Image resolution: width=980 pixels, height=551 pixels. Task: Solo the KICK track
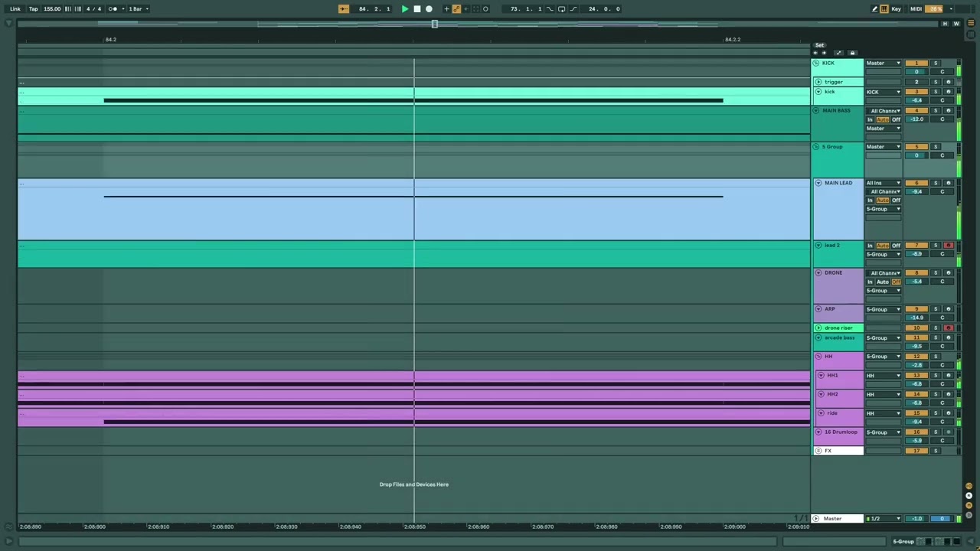click(936, 63)
